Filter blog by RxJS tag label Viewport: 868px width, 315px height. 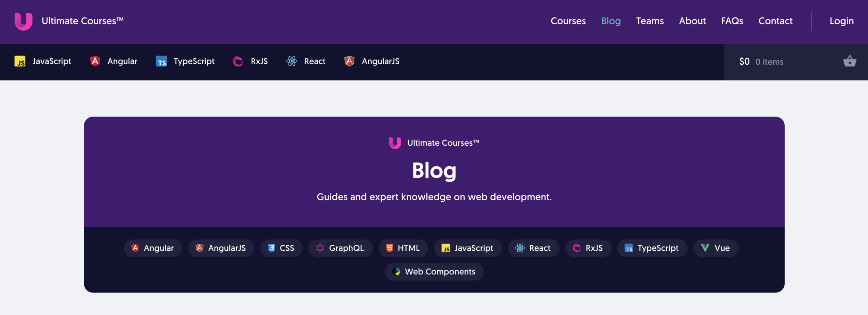click(x=594, y=248)
